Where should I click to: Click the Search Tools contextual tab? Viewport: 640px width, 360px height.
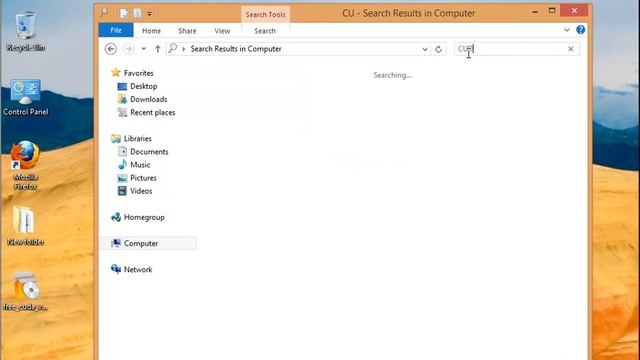265,15
